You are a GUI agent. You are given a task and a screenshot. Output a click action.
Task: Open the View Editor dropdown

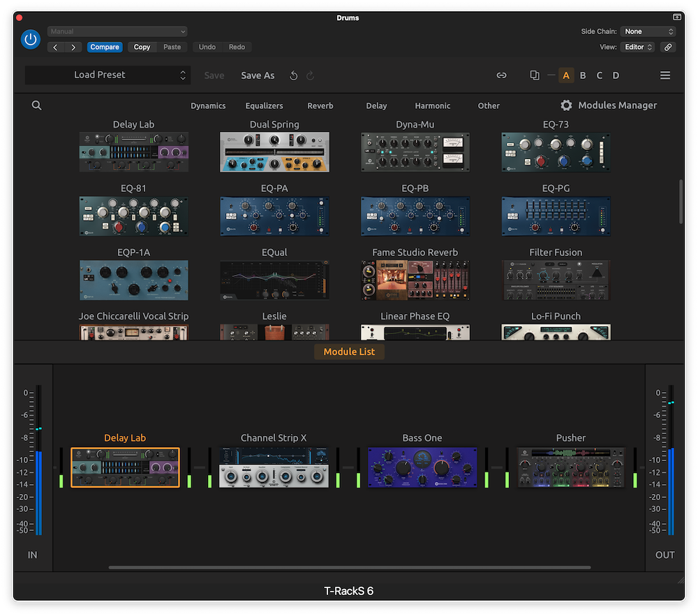[x=637, y=47]
